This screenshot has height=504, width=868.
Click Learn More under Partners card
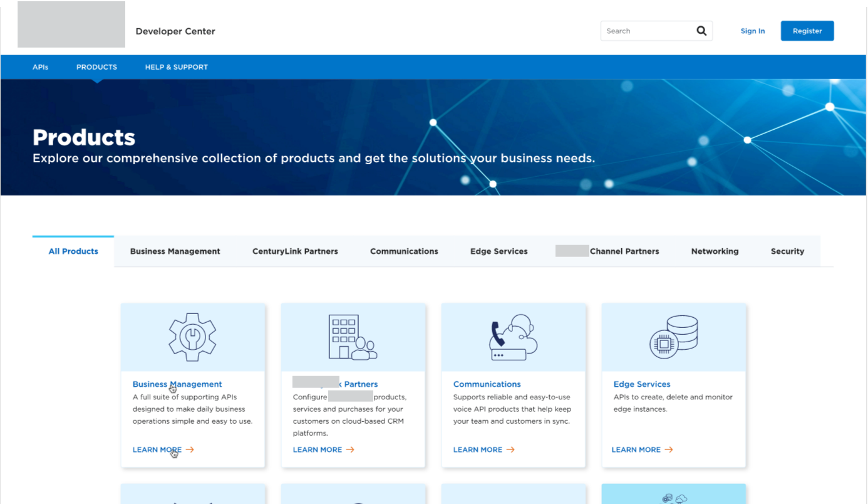tap(318, 449)
